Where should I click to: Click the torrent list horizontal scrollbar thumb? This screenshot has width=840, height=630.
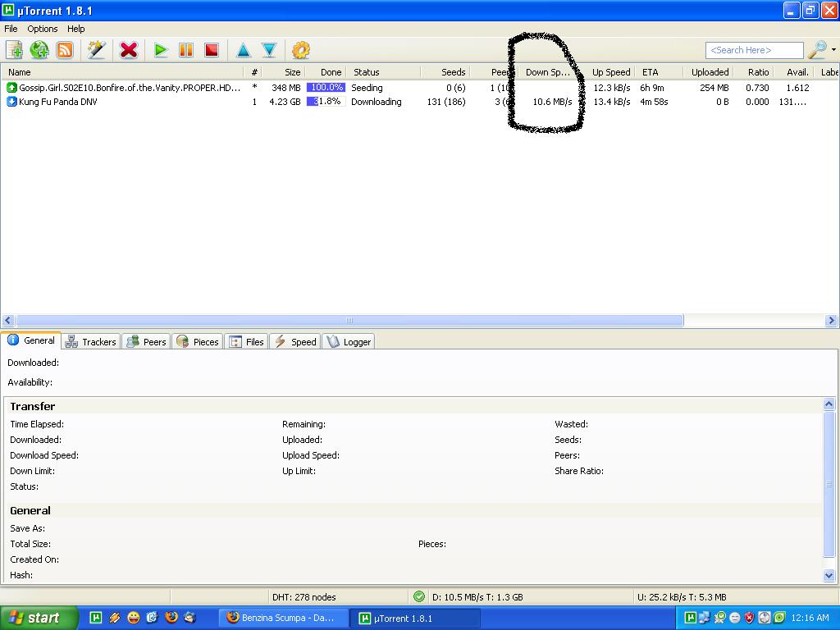[349, 321]
